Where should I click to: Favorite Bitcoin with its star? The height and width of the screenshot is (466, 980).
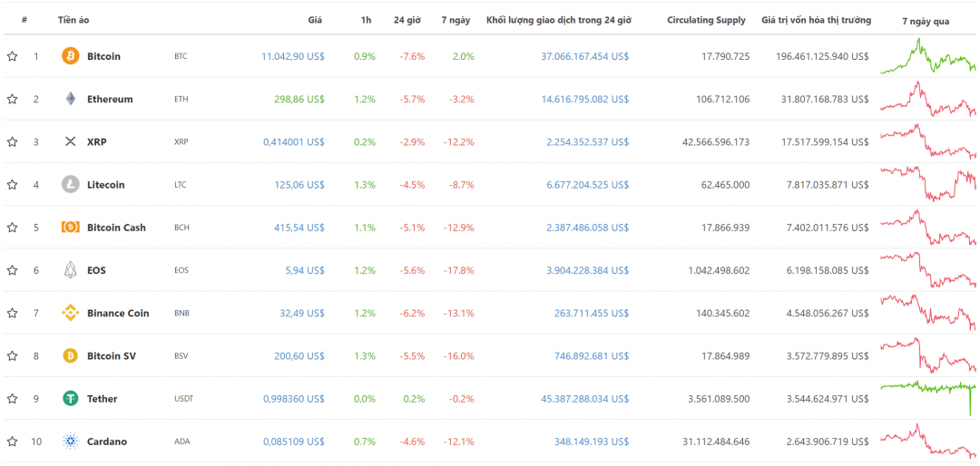pos(12,56)
